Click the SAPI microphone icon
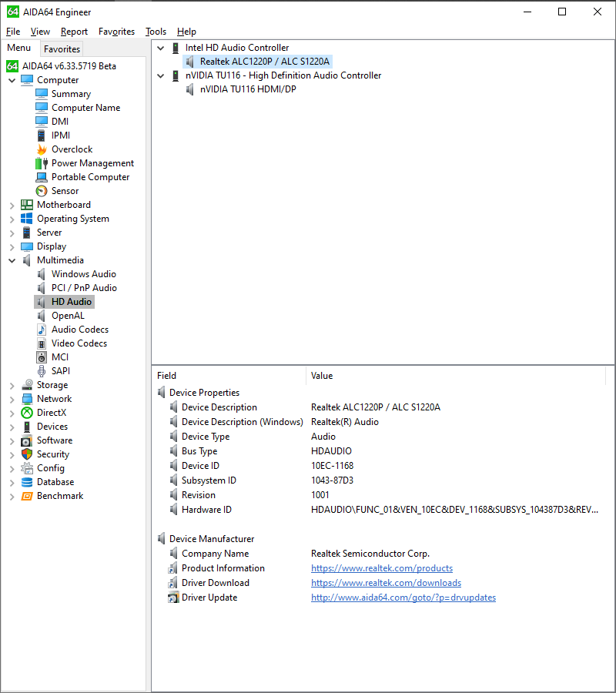Screen dimensions: 616x693 click(x=42, y=371)
